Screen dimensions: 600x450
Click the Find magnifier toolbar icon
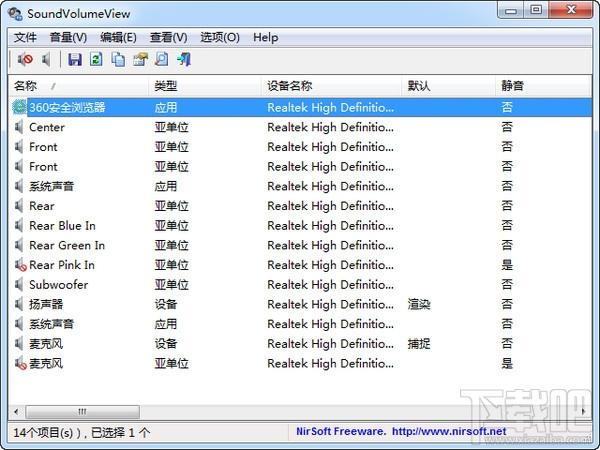point(162,59)
